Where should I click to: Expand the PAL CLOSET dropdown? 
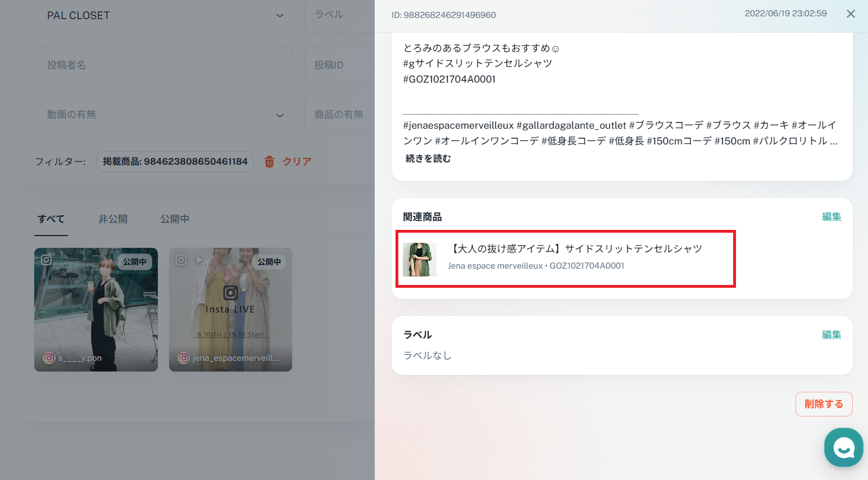(165, 16)
